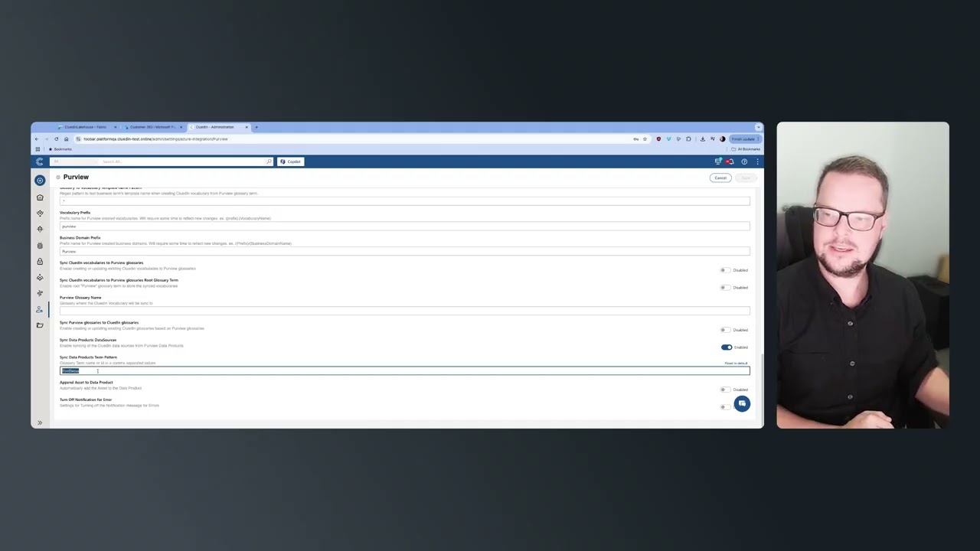Viewport: 980px width, 551px height.
Task: Toggle Append Asset to Data Product
Action: tap(724, 390)
